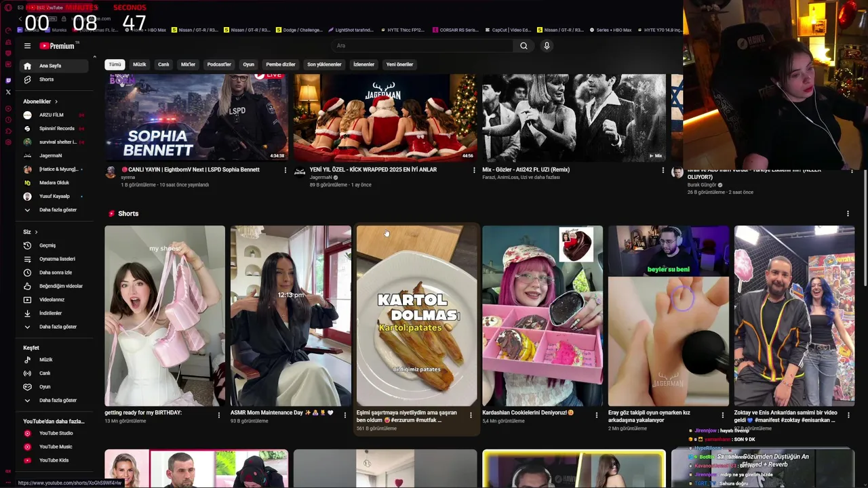Open survival shelter subscription channel

[54, 142]
